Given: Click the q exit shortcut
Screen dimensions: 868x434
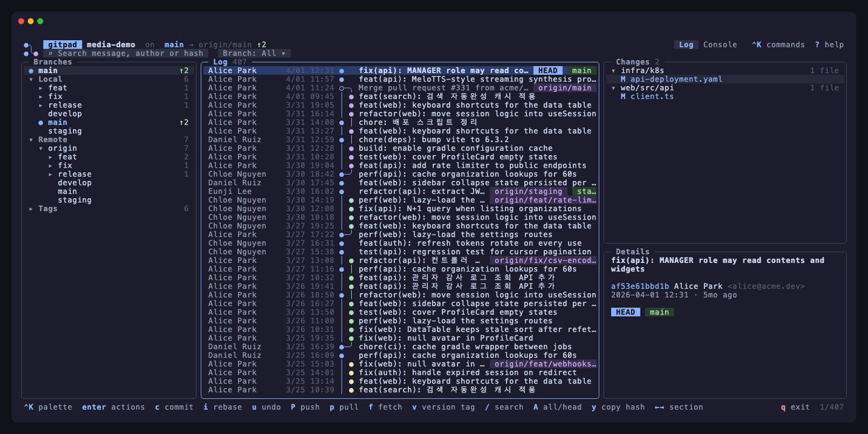Looking at the screenshot, I should click(795, 407).
